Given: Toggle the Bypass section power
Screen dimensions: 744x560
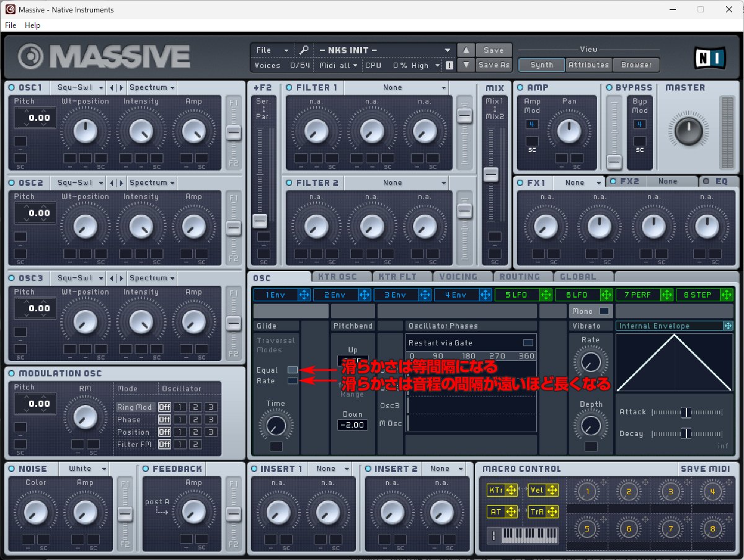Looking at the screenshot, I should click(x=609, y=87).
